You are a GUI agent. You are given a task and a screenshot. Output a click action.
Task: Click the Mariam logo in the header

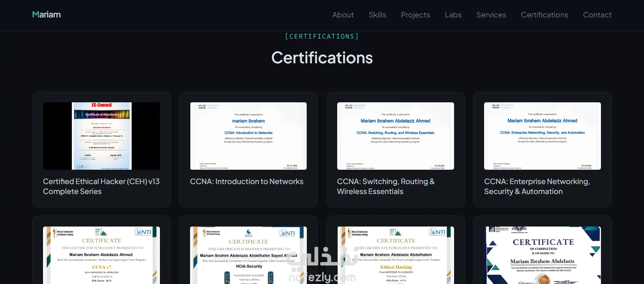tap(46, 15)
